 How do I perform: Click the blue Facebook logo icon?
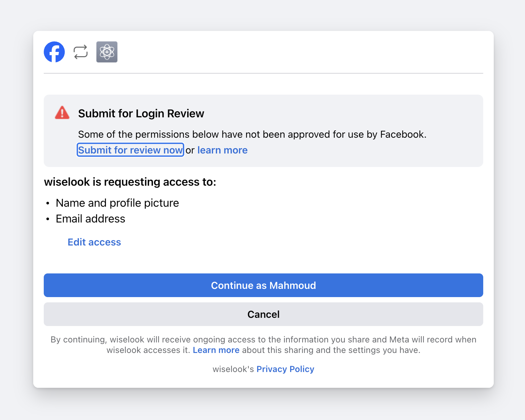point(54,52)
